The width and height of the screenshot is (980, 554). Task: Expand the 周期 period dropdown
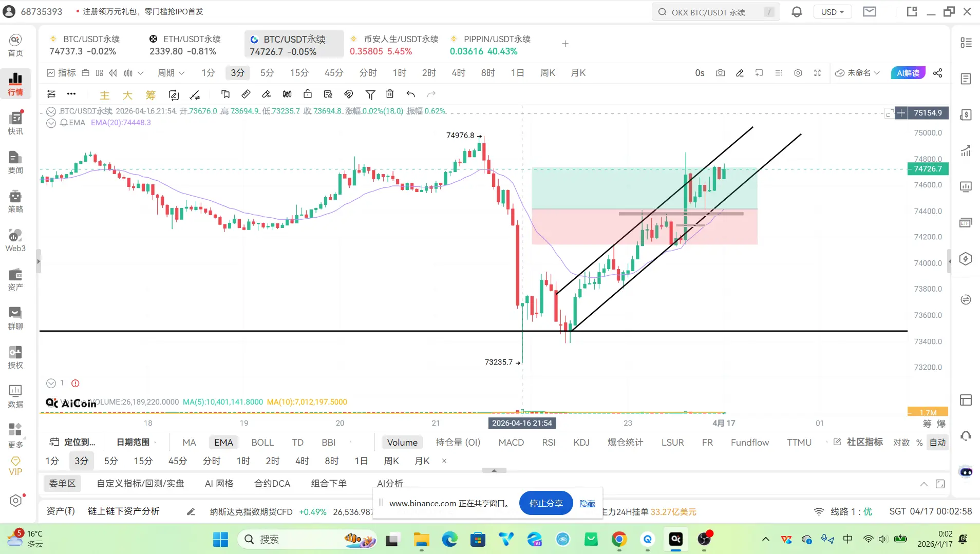171,73
